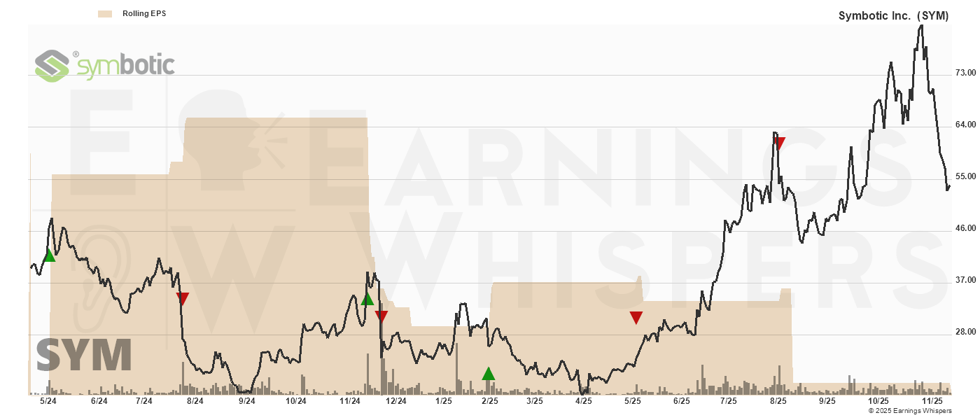Click the 2/25 date axis label
Screen dimensions: 980x420
489,401
